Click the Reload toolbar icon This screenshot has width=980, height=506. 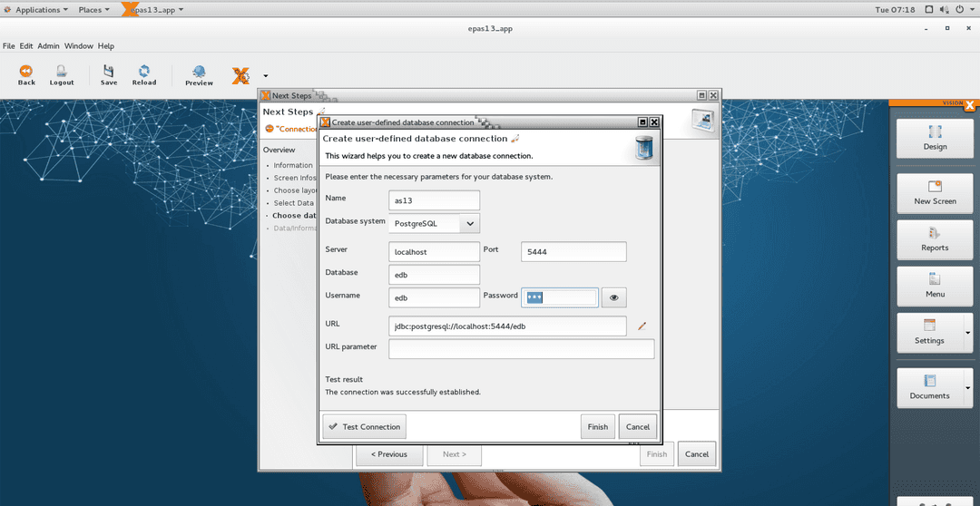click(143, 74)
